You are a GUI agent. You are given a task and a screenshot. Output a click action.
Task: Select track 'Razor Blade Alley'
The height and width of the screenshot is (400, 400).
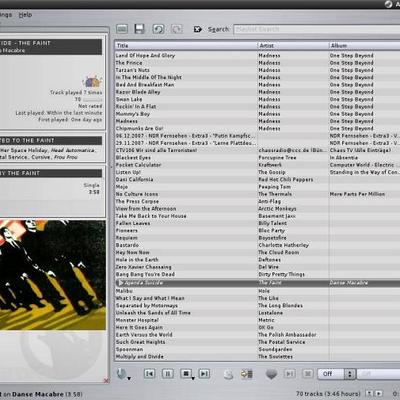click(138, 92)
